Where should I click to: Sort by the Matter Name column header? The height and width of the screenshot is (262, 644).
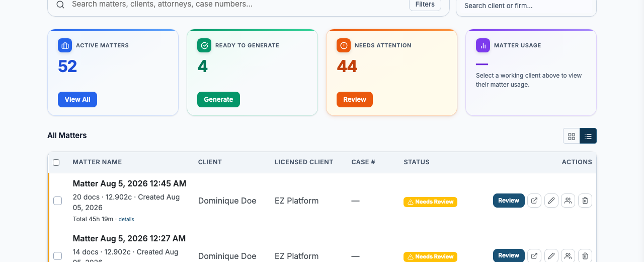tap(97, 162)
